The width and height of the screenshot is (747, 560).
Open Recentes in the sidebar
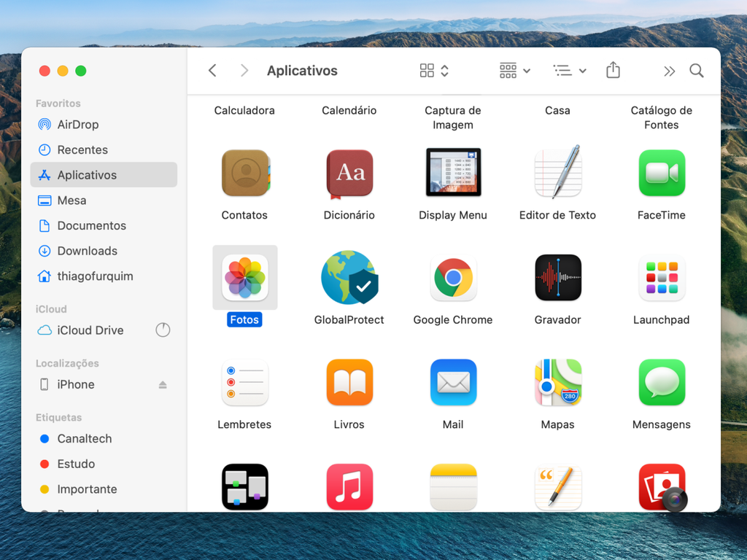(x=104, y=149)
